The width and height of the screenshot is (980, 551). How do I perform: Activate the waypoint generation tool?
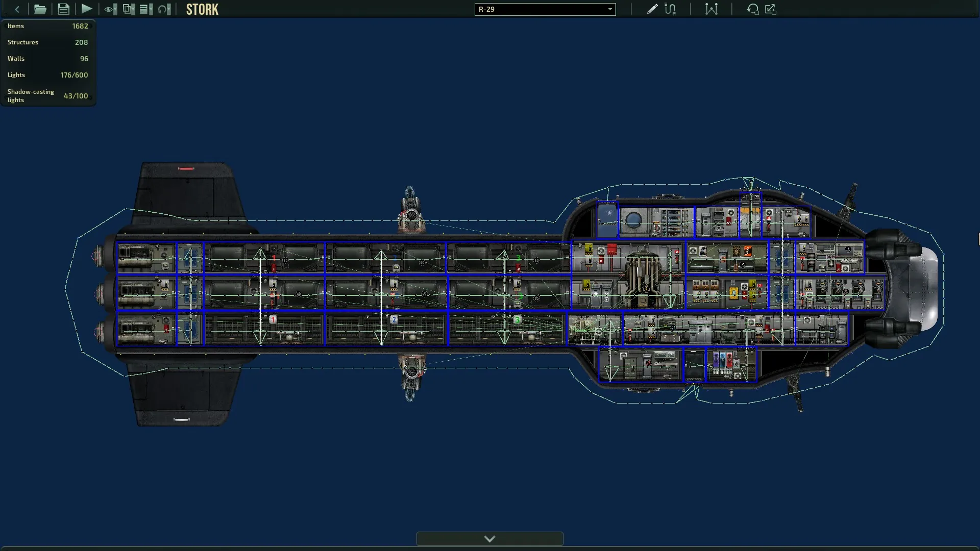click(x=711, y=9)
